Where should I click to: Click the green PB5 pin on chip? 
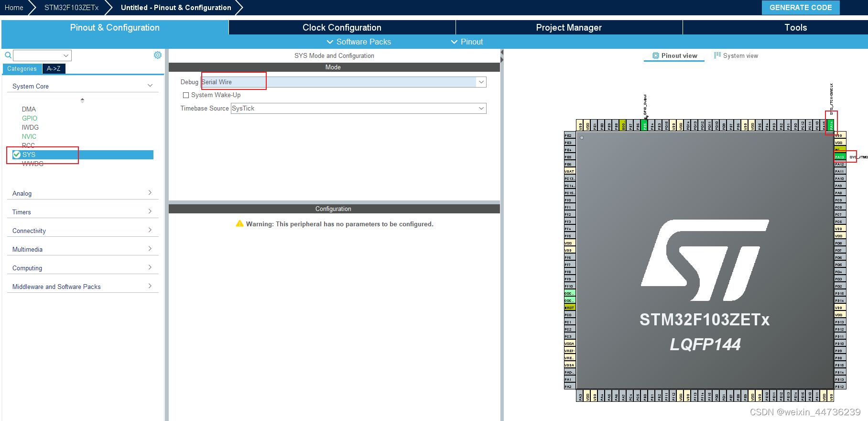[645, 126]
